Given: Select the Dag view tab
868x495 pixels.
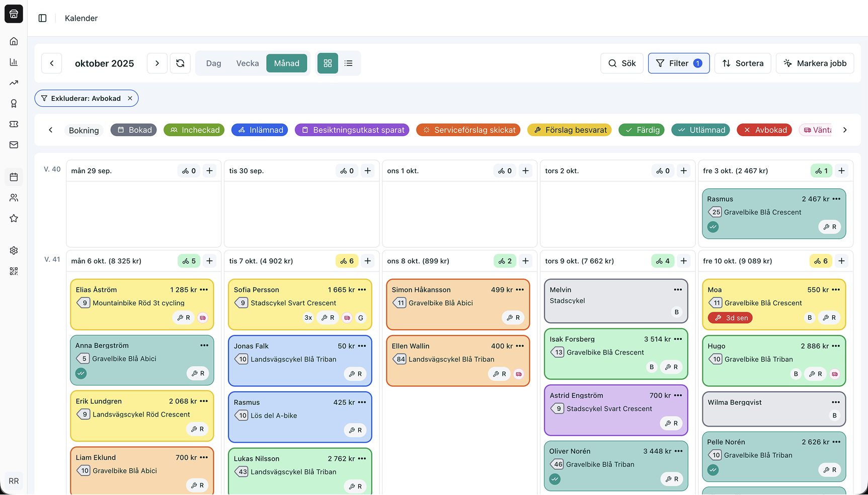Looking at the screenshot, I should coord(213,63).
